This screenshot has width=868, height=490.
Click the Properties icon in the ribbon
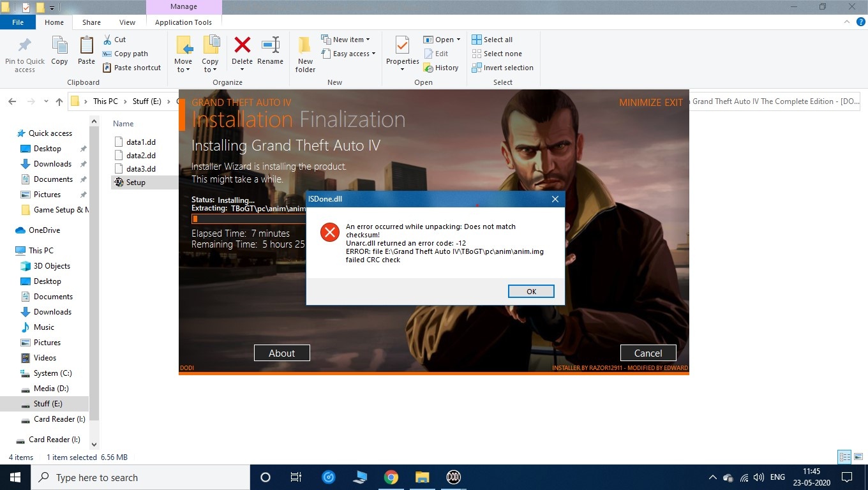(x=402, y=47)
